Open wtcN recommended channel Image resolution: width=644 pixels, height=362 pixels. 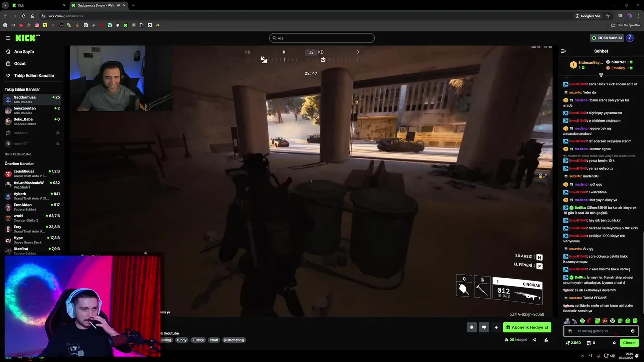tap(32, 218)
